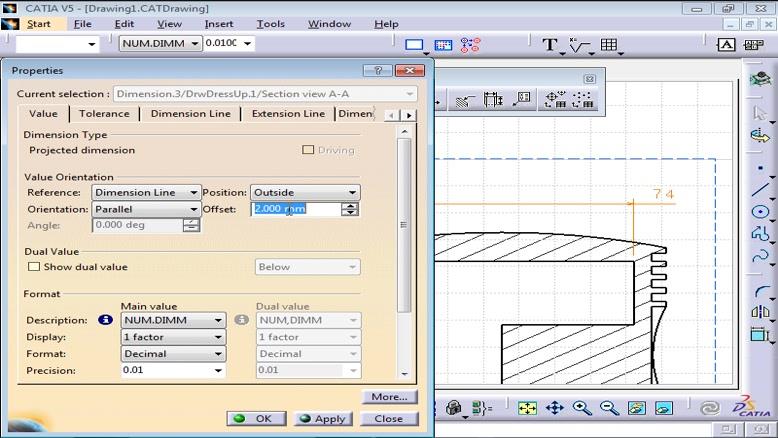Open the Display 1 factor main dropdown
This screenshot has width=778, height=438.
click(173, 337)
